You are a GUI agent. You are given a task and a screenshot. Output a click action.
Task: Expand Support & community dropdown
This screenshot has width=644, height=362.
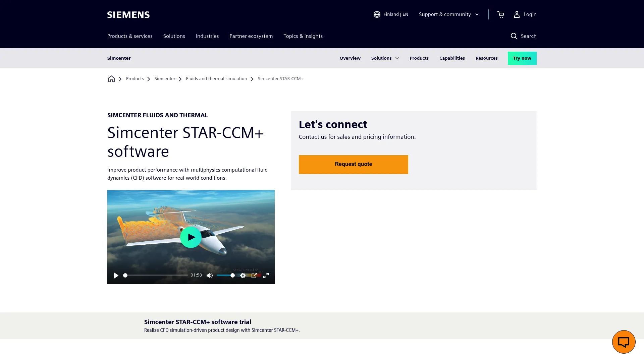tap(449, 14)
